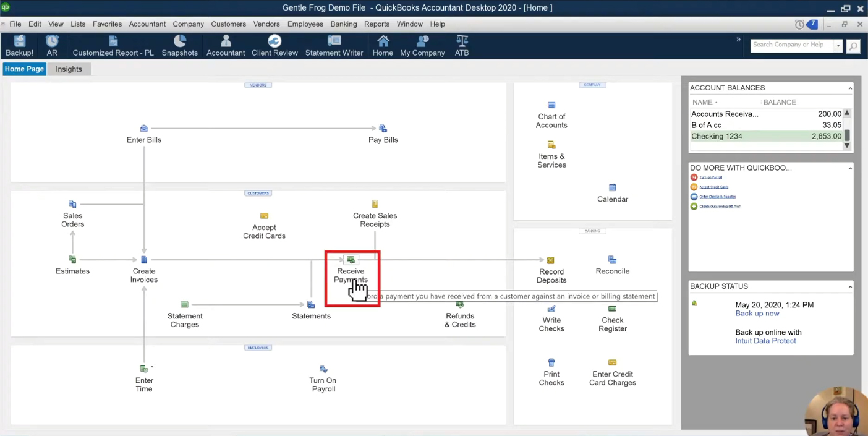Open Record Deposits icon
The image size is (868, 436).
(551, 260)
